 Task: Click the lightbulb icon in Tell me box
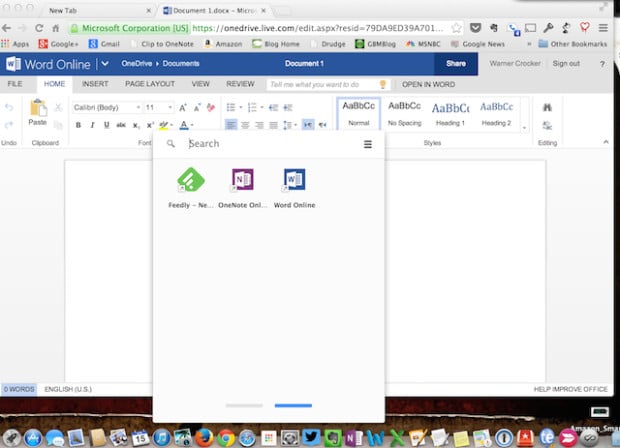tap(382, 84)
